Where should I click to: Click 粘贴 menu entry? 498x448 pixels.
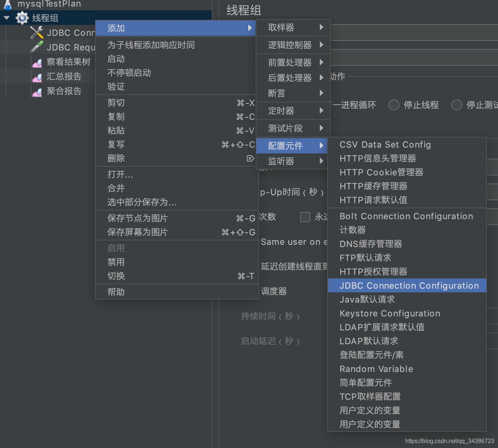click(175, 130)
